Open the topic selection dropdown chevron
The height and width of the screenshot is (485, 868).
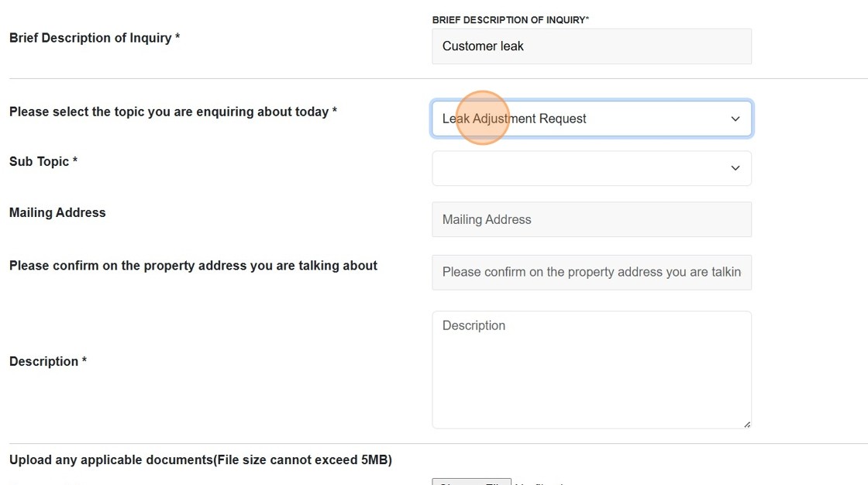[735, 118]
